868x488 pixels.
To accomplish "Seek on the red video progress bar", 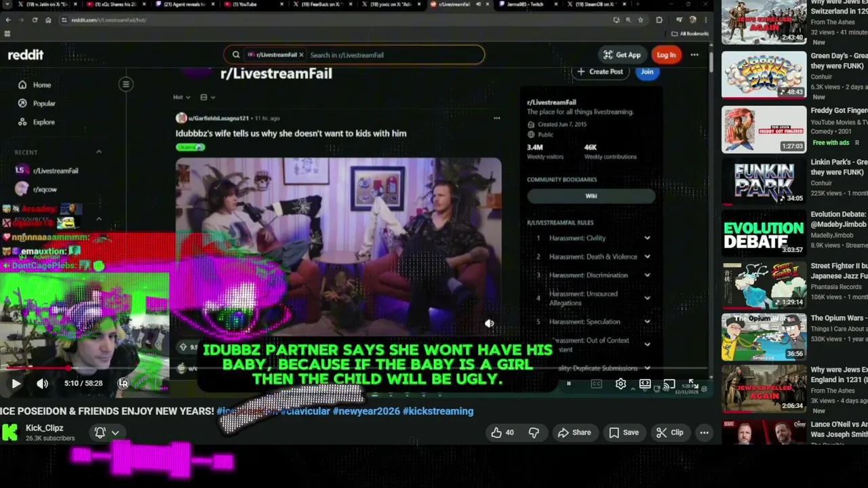I will pyautogui.click(x=355, y=369).
